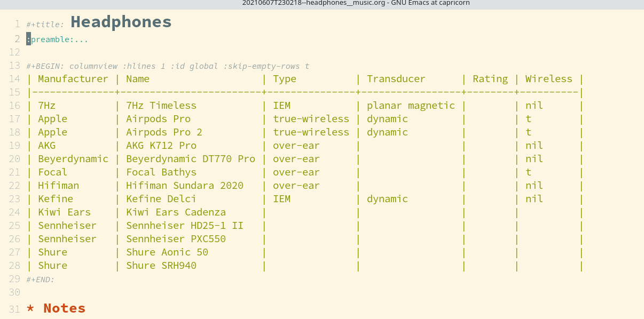Select the Name column header

coord(138,79)
